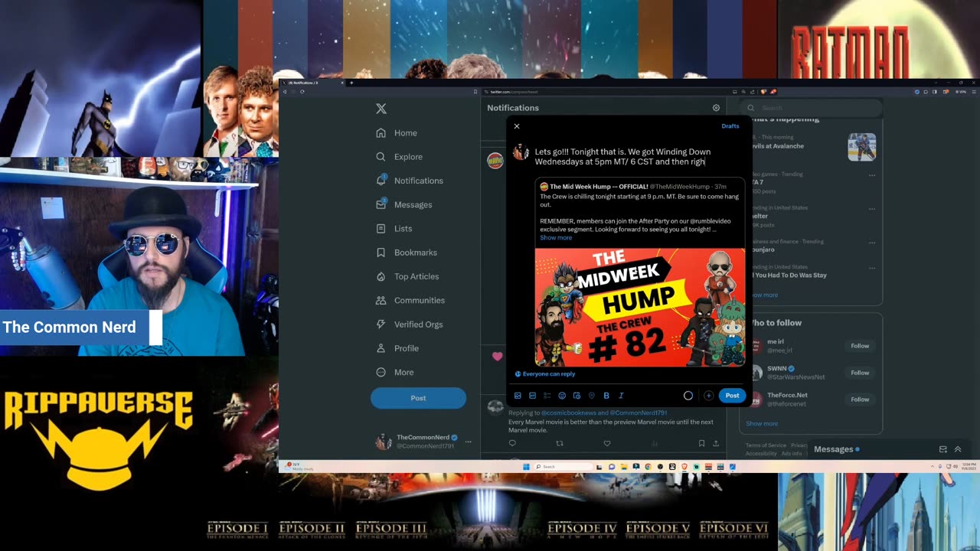Open Messages in sidebar
The width and height of the screenshot is (980, 551).
(404, 204)
